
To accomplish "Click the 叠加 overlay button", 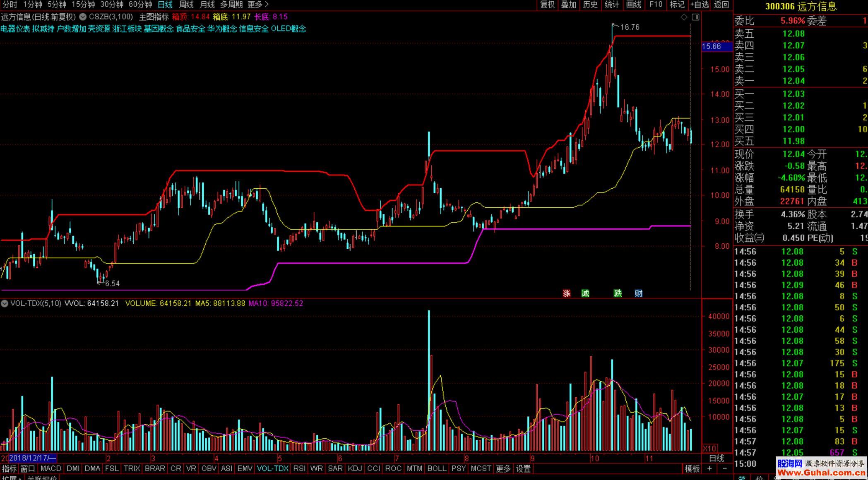I will (569, 5).
